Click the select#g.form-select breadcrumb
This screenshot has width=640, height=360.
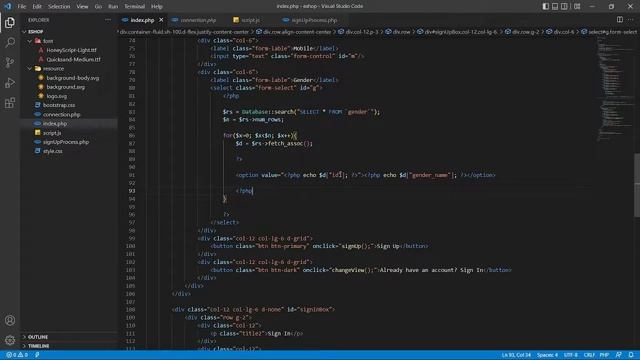[x=609, y=31]
